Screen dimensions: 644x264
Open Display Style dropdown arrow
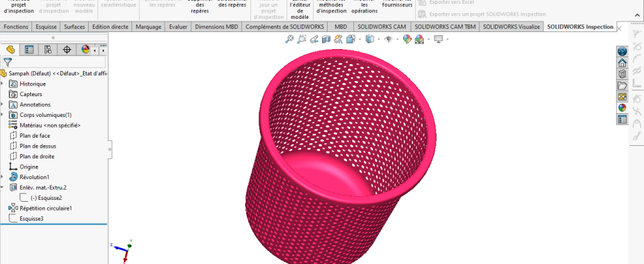point(379,40)
